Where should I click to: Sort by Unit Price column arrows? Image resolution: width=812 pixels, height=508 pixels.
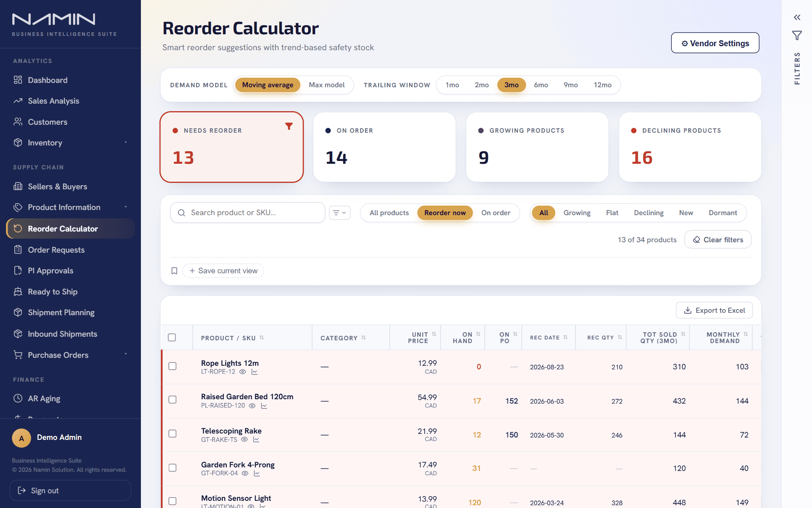(434, 334)
